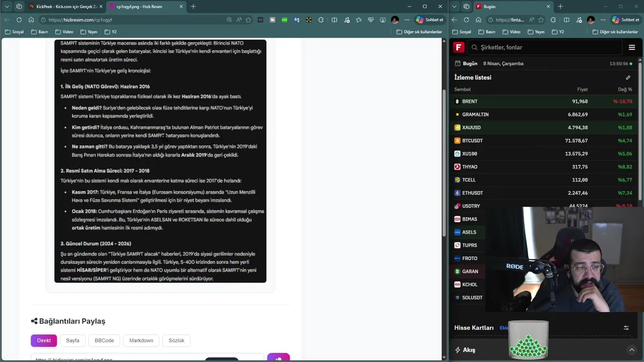Viewport: 644px width, 362px height.
Task: Go home in right browser window
Action: coord(478,20)
